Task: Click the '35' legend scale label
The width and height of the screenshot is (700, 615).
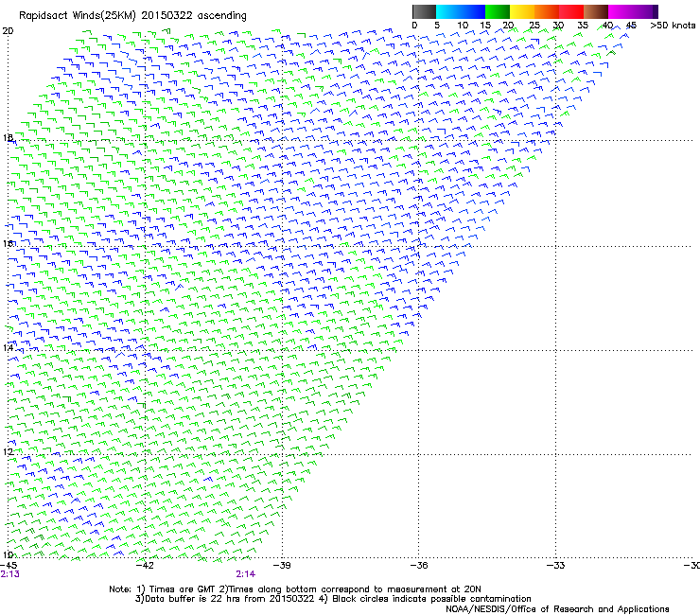Action: click(x=583, y=26)
